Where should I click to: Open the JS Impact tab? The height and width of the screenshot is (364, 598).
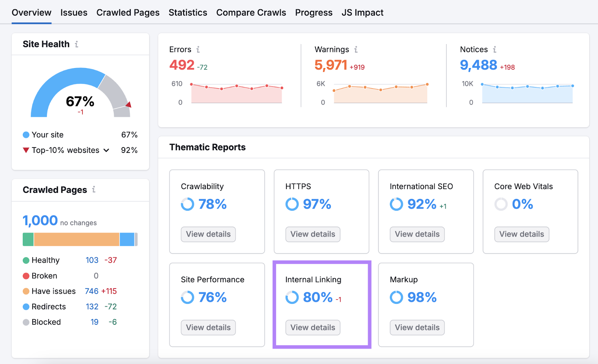point(362,13)
